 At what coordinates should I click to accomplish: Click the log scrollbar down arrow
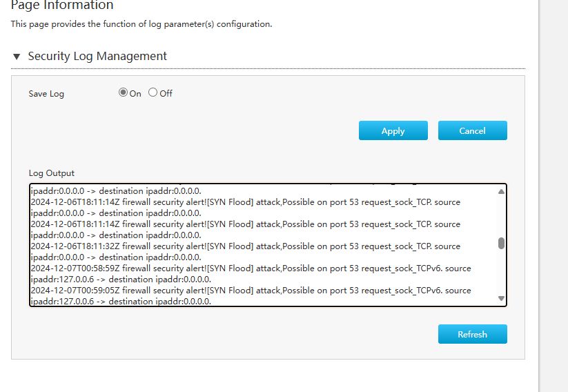501,298
